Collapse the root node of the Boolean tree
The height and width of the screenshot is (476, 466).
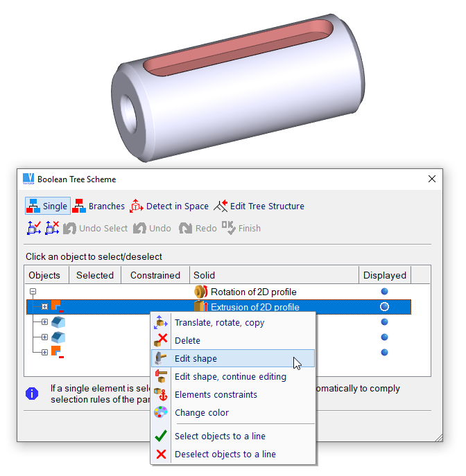click(33, 292)
